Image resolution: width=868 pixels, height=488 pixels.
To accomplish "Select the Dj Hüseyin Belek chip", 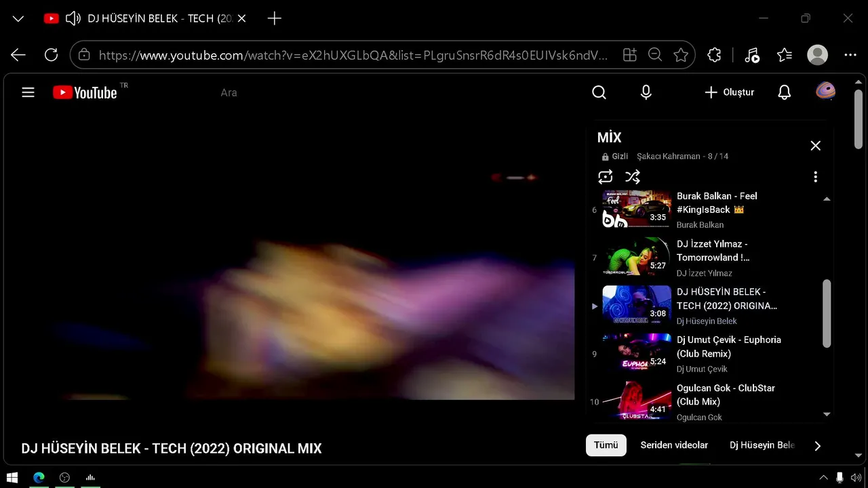I will (762, 445).
